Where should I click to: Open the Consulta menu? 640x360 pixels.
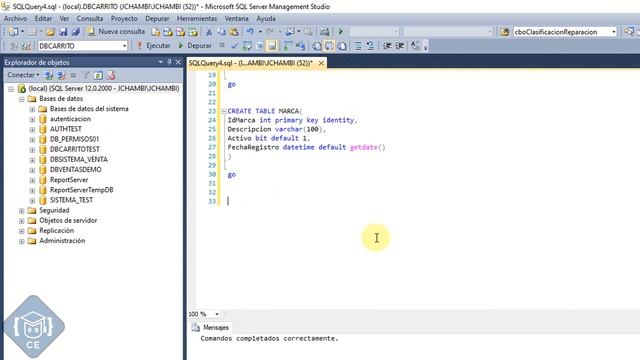pyautogui.click(x=90, y=19)
